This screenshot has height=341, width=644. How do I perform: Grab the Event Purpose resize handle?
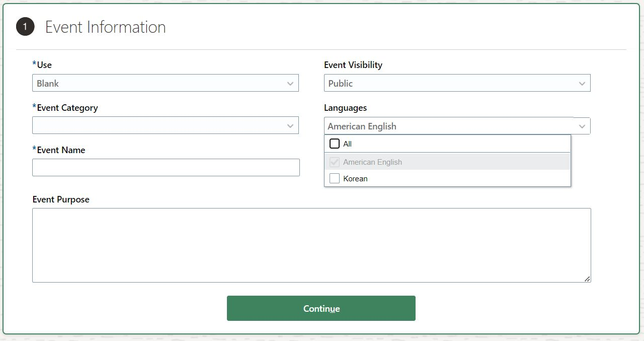(x=587, y=279)
